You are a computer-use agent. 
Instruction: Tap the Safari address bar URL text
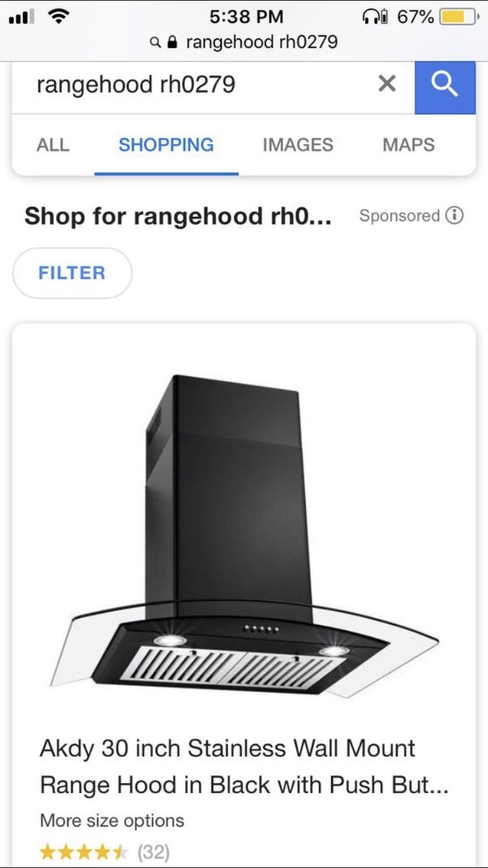coord(262,42)
